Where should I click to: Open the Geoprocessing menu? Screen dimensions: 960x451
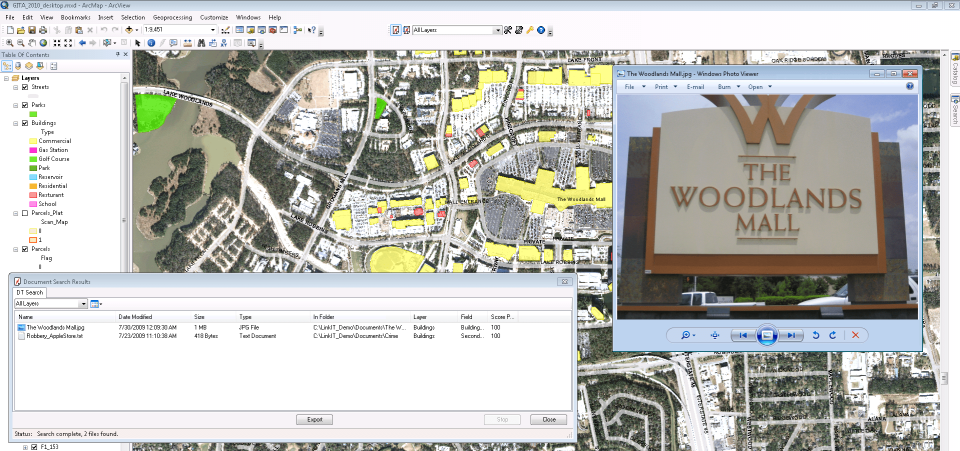(x=172, y=18)
